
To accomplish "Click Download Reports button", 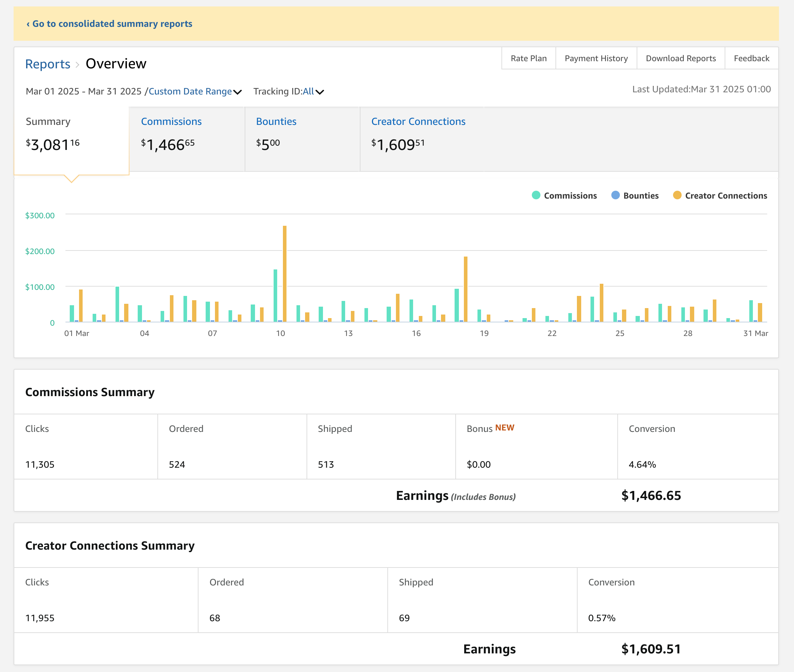I will pyautogui.click(x=681, y=58).
